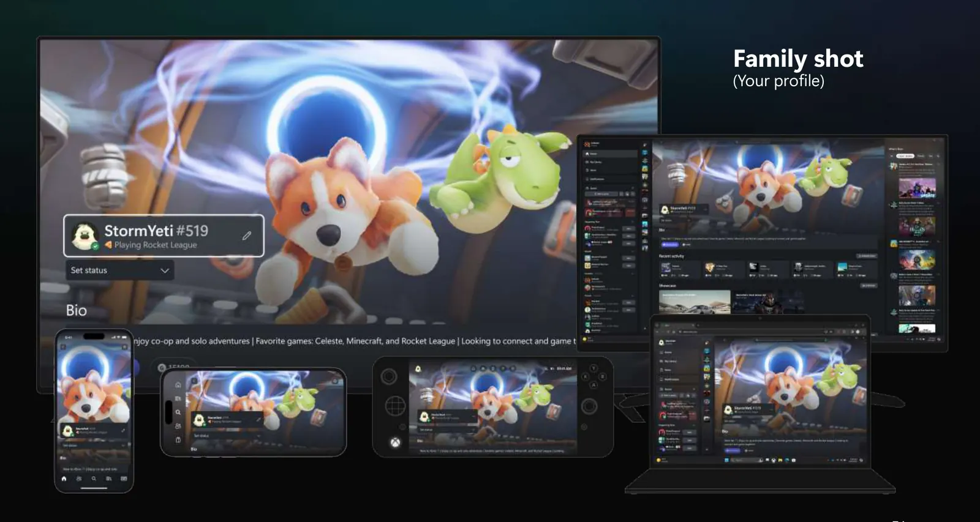Viewport: 980px width, 522px height.
Task: Click the blue button under the monitor's bio
Action: [x=669, y=245]
